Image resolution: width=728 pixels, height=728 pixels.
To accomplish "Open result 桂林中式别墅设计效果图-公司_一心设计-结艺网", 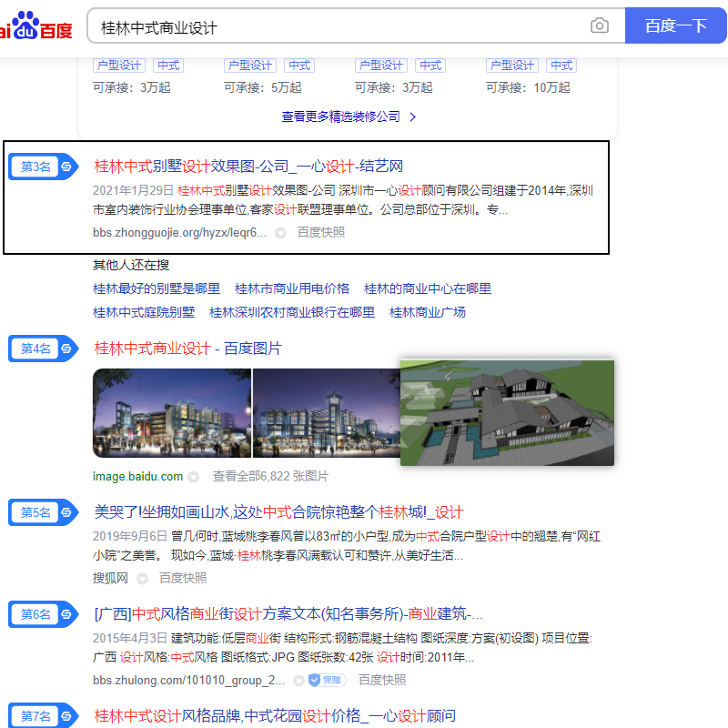I will [248, 167].
